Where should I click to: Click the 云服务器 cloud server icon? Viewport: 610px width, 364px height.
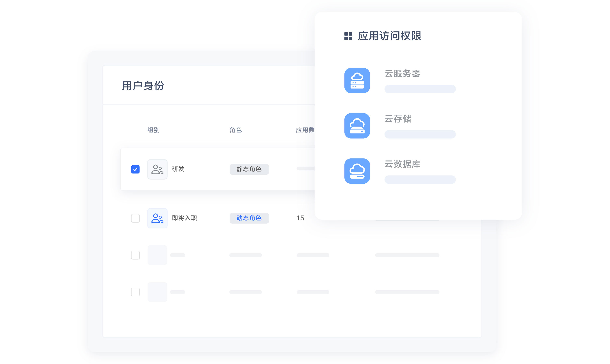tap(357, 80)
